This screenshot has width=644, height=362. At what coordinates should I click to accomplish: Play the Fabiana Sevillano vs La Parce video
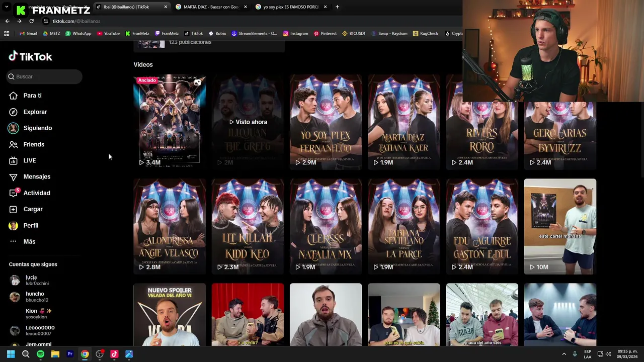coord(404,226)
